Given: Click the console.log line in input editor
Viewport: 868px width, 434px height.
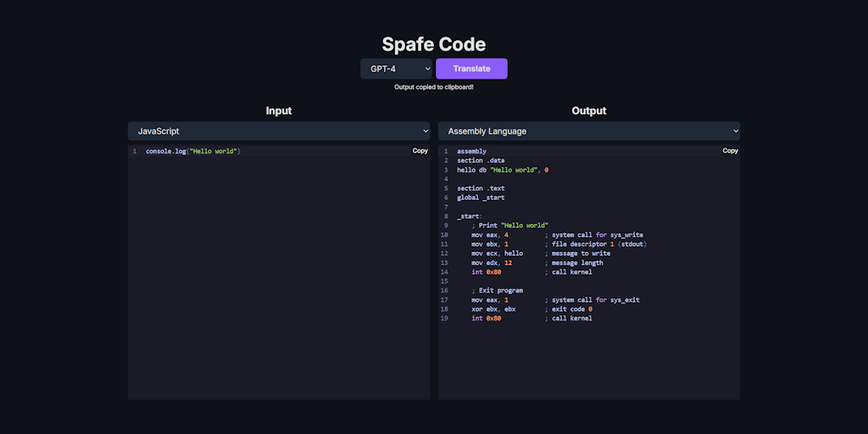Looking at the screenshot, I should tap(193, 152).
